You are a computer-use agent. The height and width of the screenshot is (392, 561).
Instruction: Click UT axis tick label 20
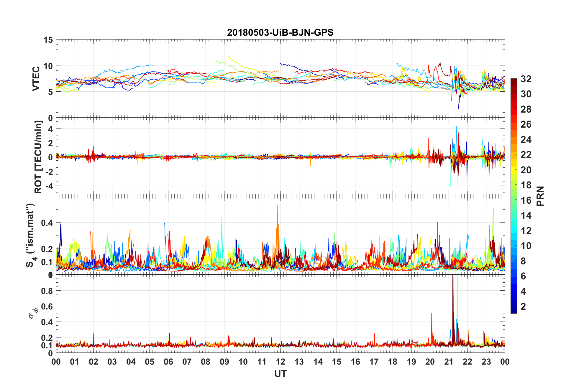pos(430,362)
